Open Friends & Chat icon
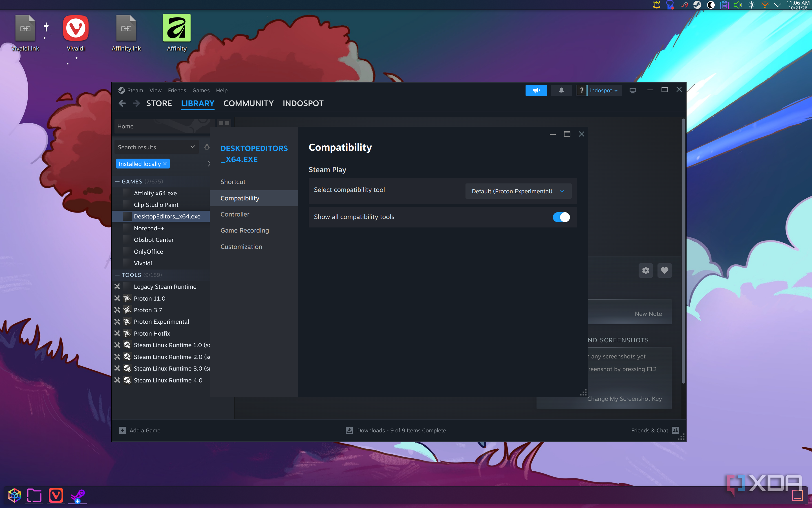The height and width of the screenshot is (508, 812). (676, 430)
